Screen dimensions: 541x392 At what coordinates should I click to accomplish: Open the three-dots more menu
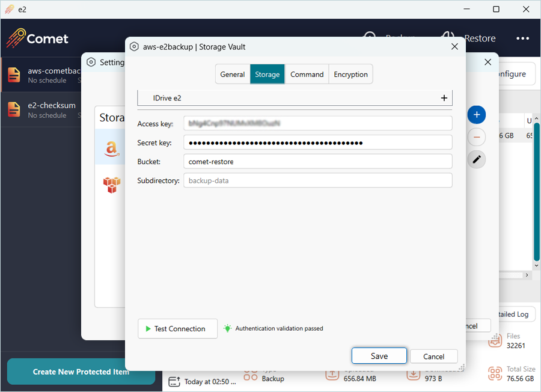coord(523,38)
